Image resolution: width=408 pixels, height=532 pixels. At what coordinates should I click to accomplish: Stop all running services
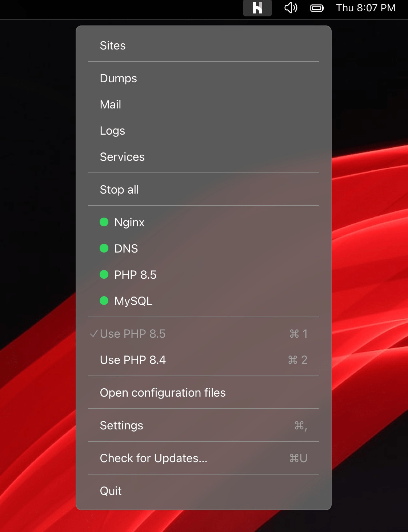pyautogui.click(x=119, y=190)
